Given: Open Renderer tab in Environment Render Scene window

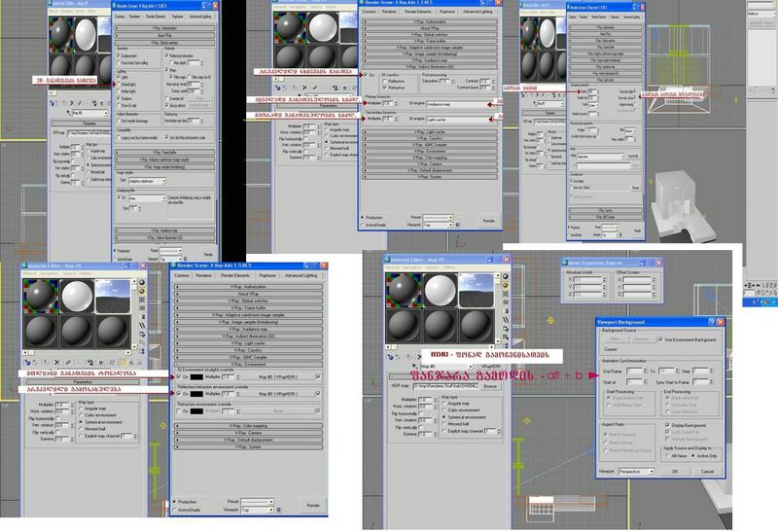Looking at the screenshot, I should [x=203, y=275].
